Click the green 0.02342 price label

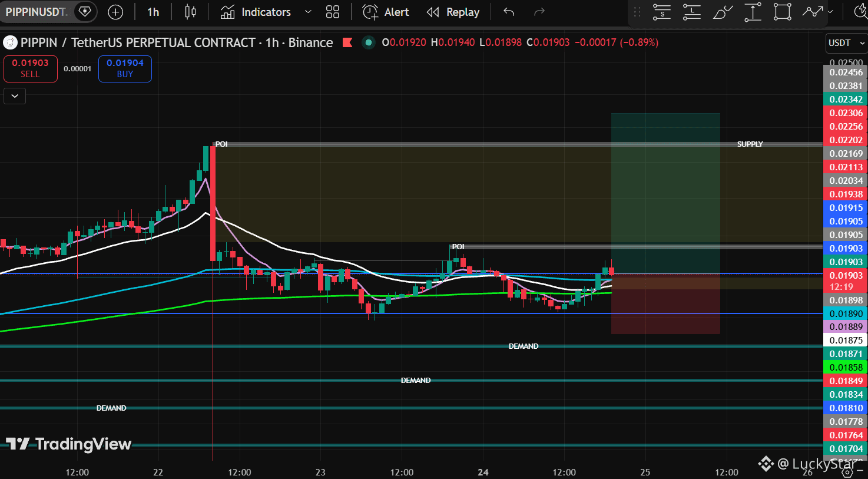click(x=846, y=100)
